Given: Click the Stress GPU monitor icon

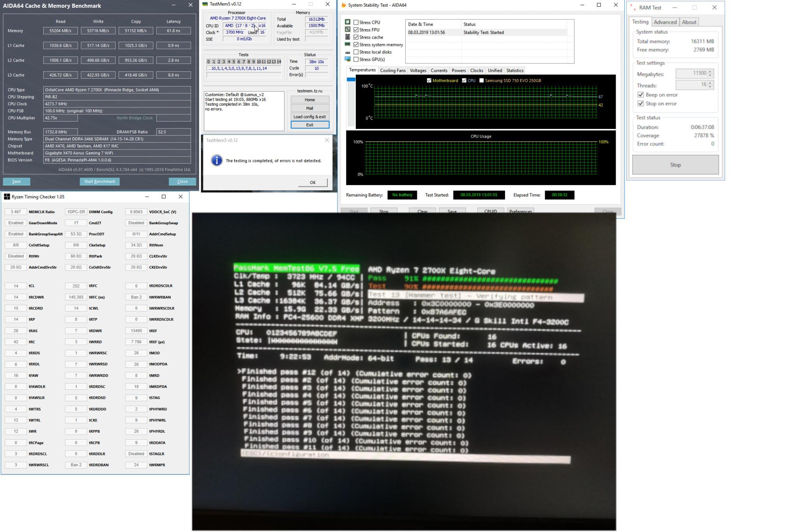Looking at the screenshot, I should pyautogui.click(x=348, y=59).
